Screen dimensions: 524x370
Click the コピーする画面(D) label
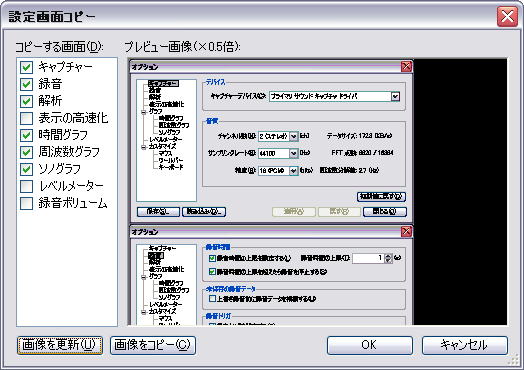(59, 47)
